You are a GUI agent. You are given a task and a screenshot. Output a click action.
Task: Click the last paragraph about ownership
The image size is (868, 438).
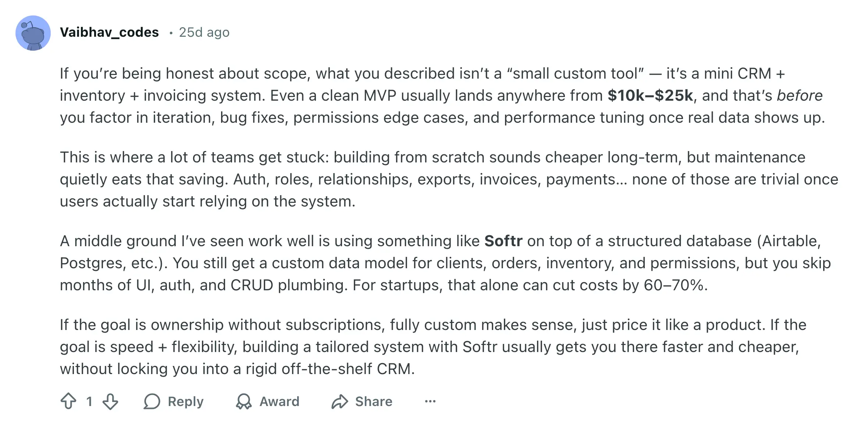[433, 347]
